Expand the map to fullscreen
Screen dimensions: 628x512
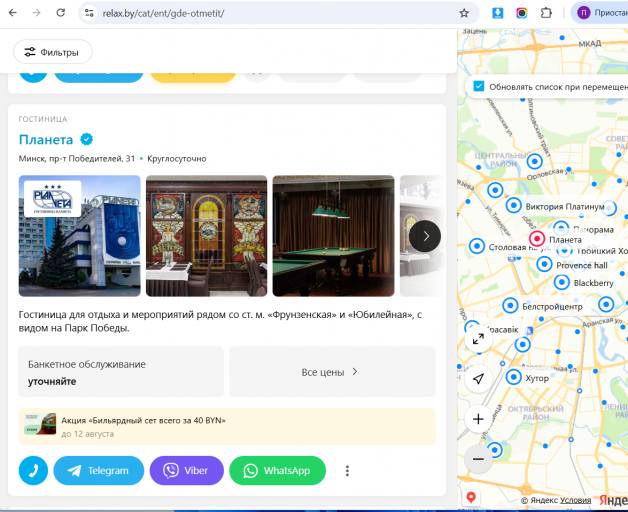tap(478, 339)
